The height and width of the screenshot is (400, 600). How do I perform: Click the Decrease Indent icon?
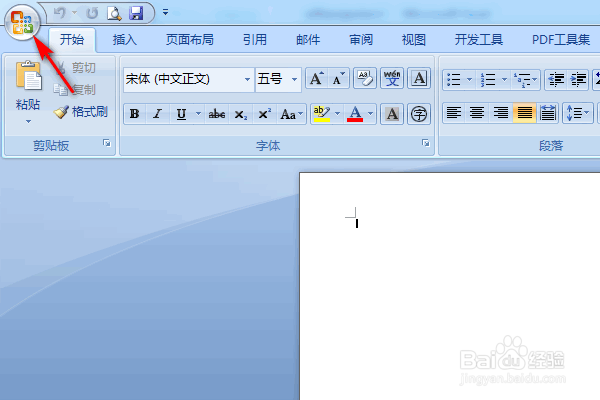(556, 80)
